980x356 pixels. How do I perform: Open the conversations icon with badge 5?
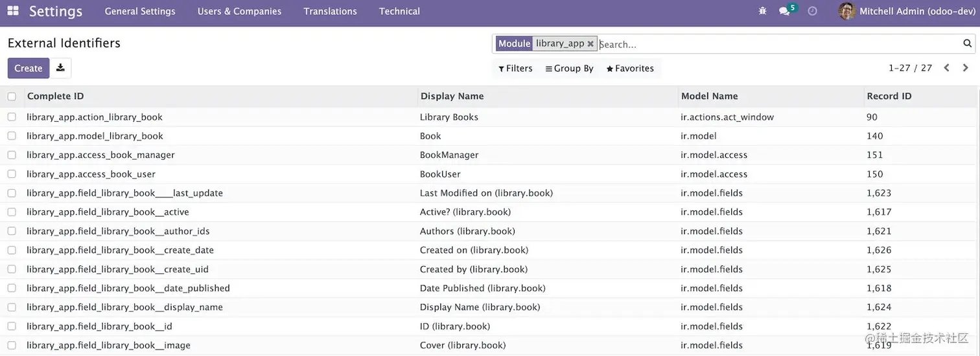click(x=787, y=10)
